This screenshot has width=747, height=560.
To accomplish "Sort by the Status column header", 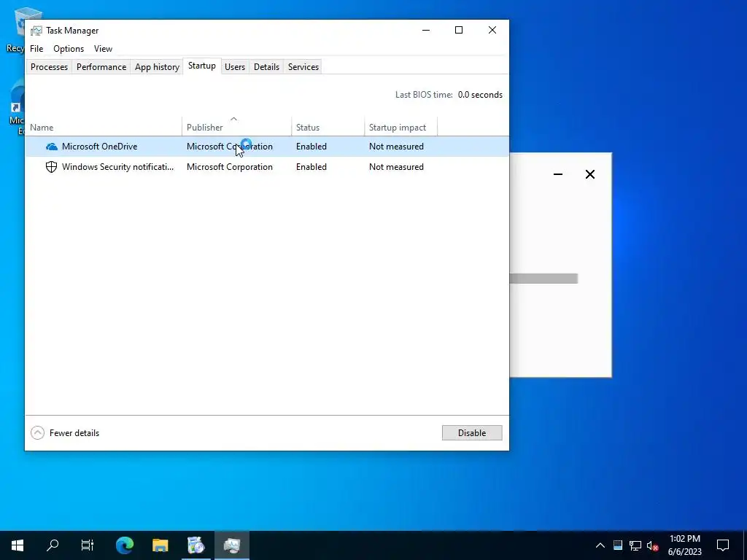I will [328, 127].
